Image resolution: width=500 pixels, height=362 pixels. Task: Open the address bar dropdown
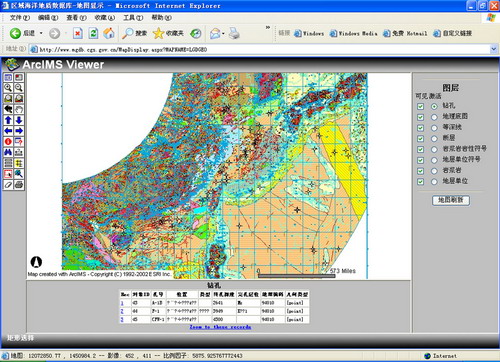coord(494,49)
